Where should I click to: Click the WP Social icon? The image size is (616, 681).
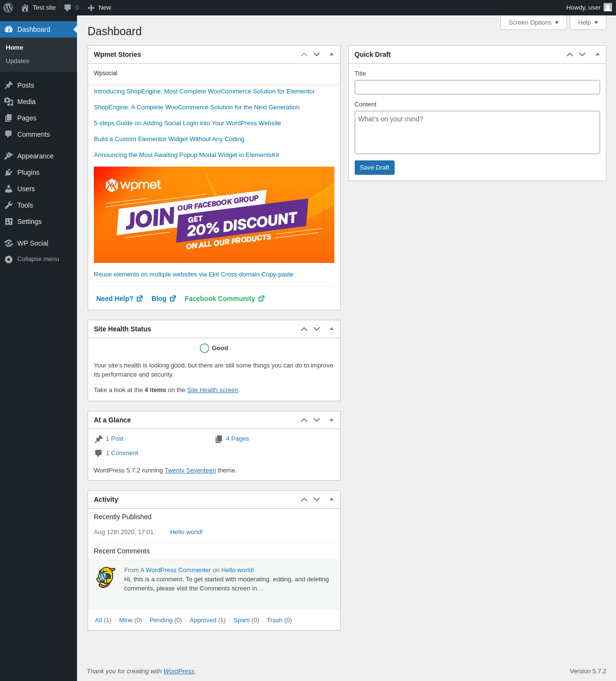pos(9,243)
